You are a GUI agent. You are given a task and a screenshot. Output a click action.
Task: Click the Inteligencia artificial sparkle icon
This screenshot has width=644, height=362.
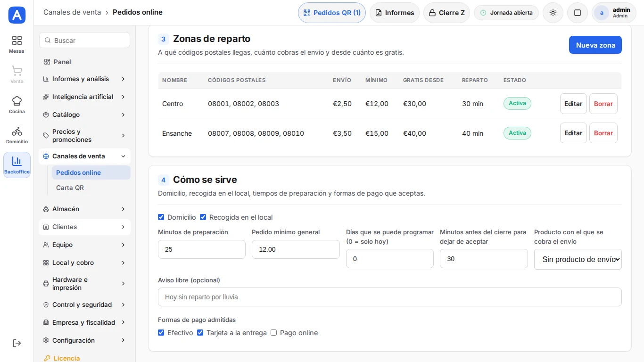tap(46, 97)
